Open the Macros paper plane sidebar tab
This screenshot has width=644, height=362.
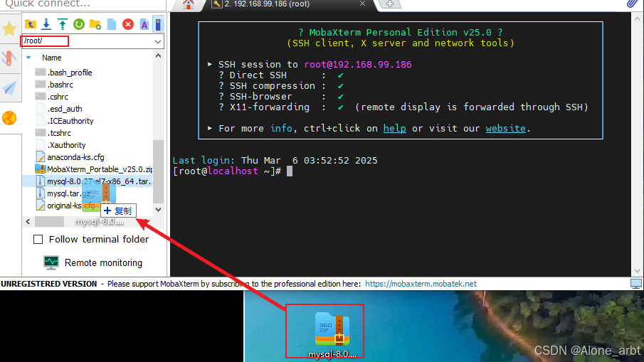pyautogui.click(x=9, y=87)
